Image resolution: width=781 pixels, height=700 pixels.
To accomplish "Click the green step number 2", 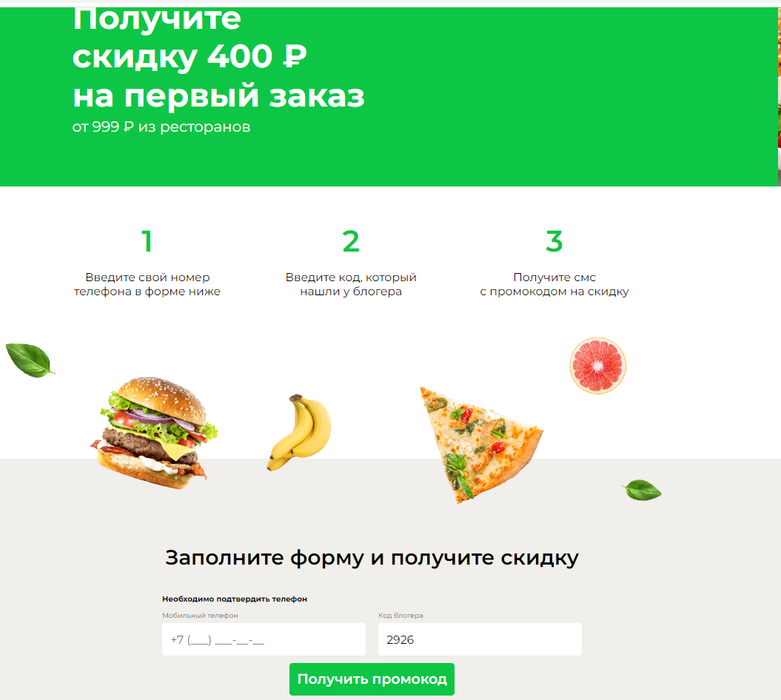I will pyautogui.click(x=351, y=241).
